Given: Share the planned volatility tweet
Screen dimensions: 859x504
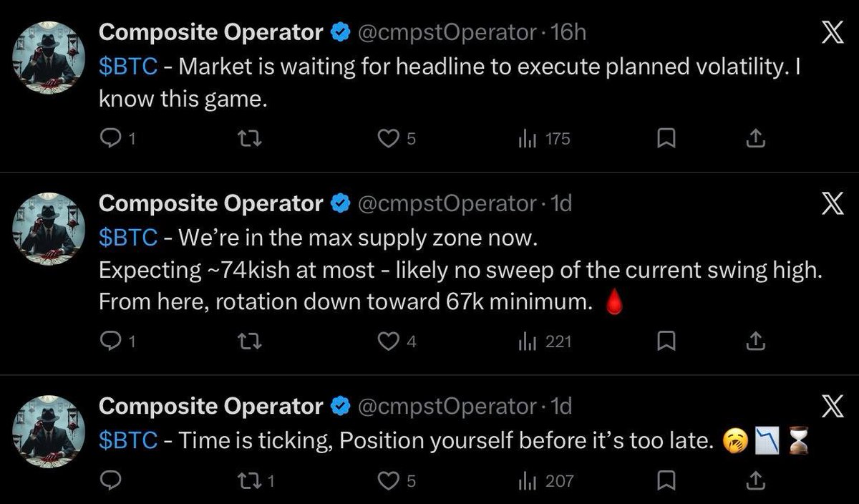Looking at the screenshot, I should (753, 140).
